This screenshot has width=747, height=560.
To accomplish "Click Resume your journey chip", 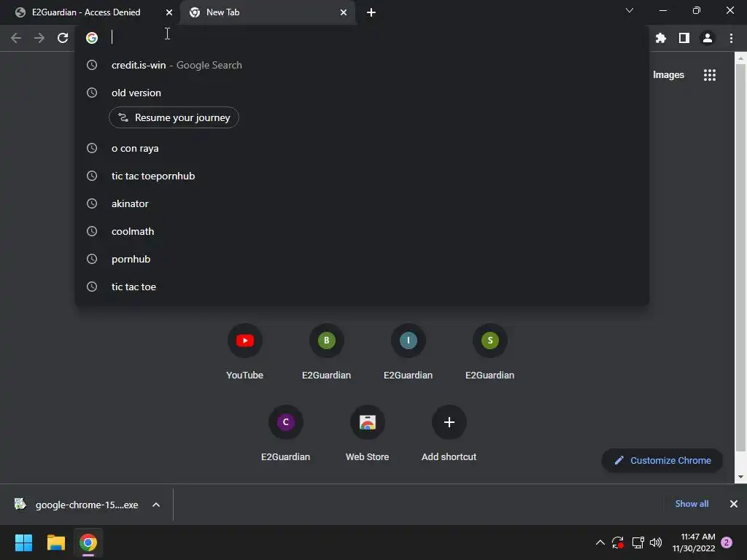I will tap(174, 117).
